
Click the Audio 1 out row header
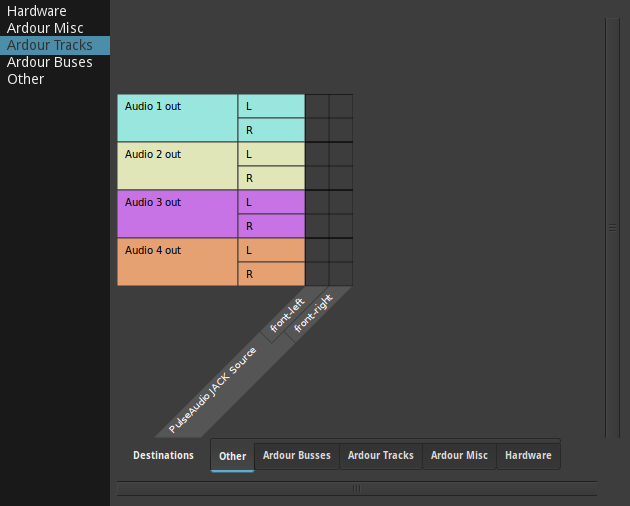(x=177, y=118)
